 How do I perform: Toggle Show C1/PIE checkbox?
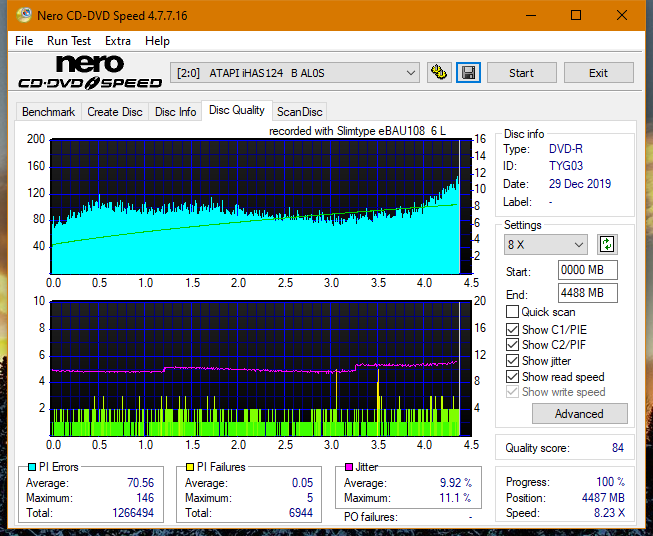point(512,329)
